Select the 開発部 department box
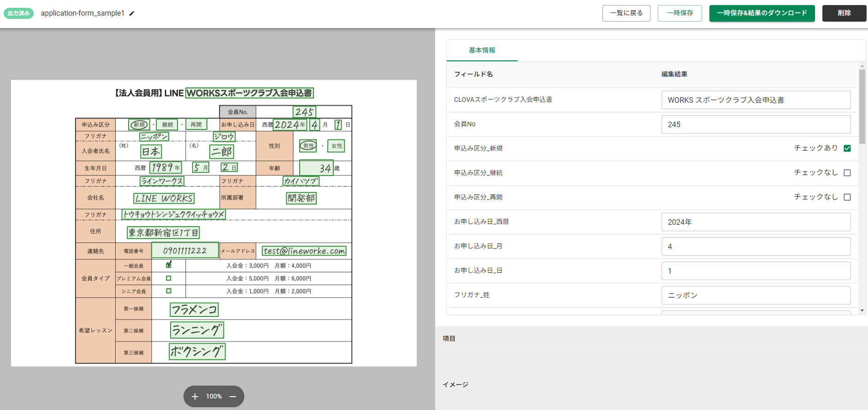This screenshot has width=868, height=410. coord(301,198)
